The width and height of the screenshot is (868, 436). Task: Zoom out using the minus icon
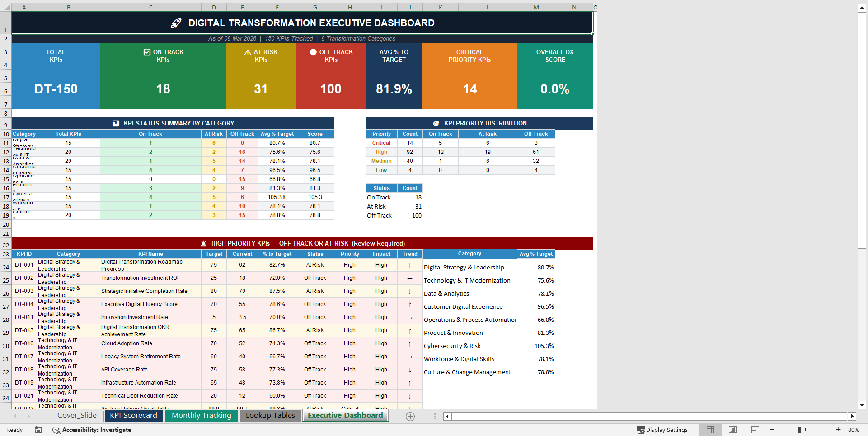click(x=773, y=430)
